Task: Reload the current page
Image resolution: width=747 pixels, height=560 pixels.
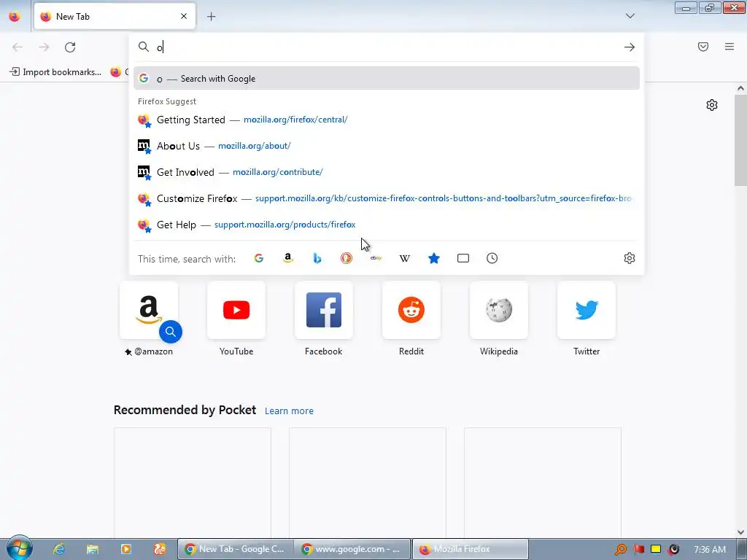Action: [70, 47]
